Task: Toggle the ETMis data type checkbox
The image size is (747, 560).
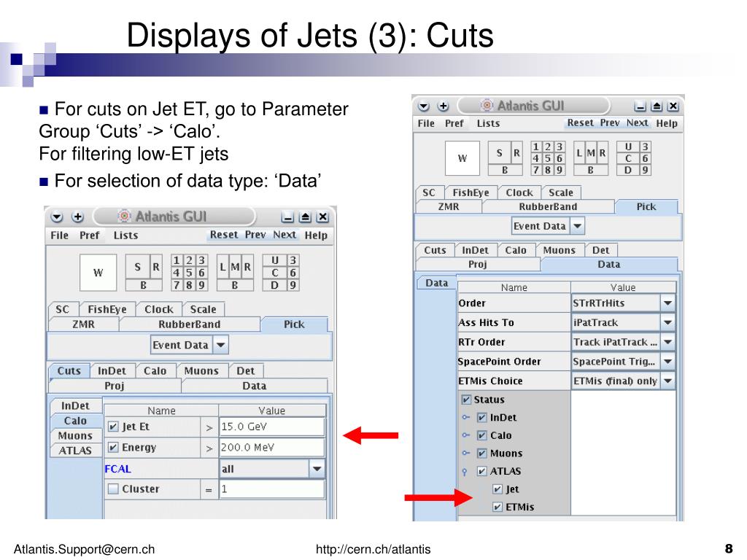Action: (498, 507)
